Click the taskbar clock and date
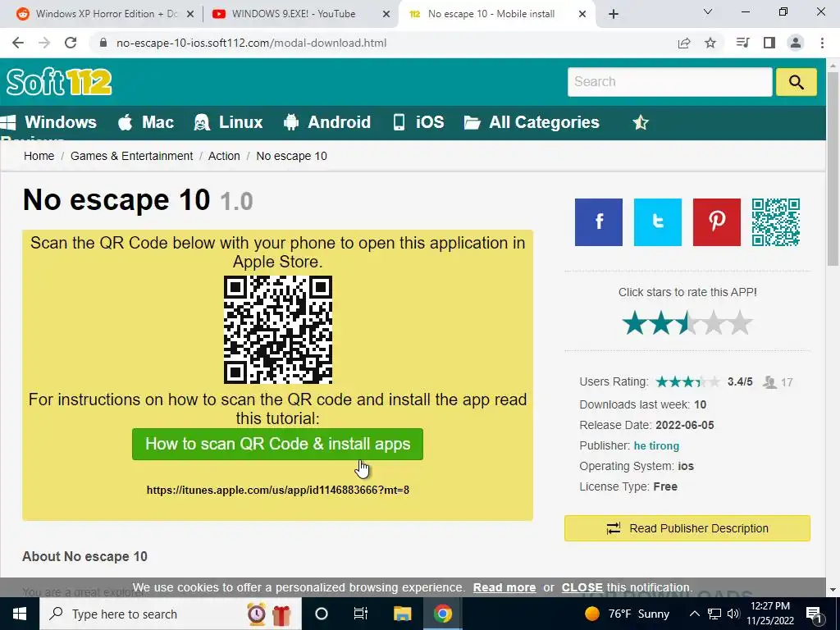The height and width of the screenshot is (630, 840). (x=769, y=614)
